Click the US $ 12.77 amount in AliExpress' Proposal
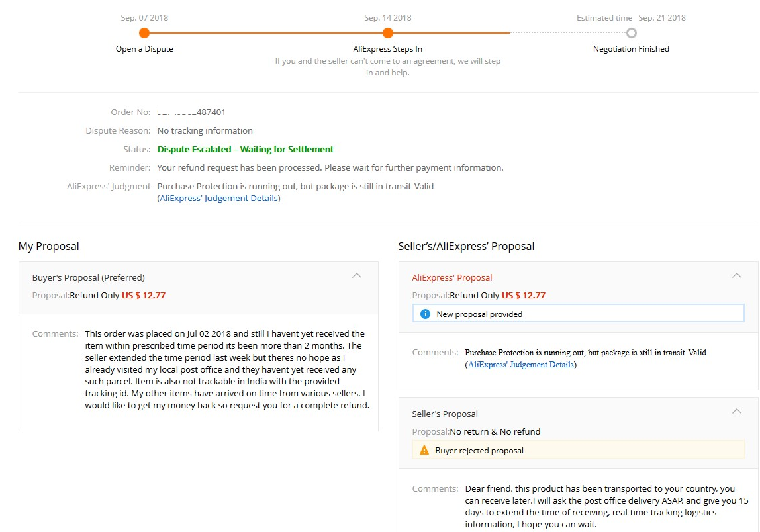Image resolution: width=760 pixels, height=532 pixels. click(x=524, y=296)
